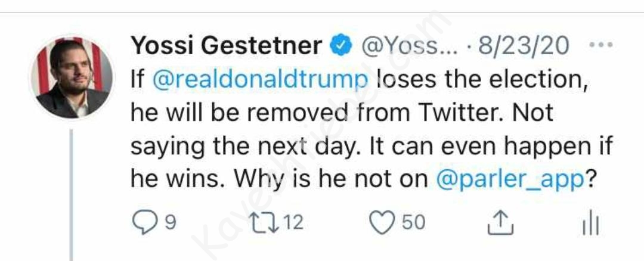The image size is (644, 261).
Task: Click the reply speech bubble icon
Action: click(144, 223)
